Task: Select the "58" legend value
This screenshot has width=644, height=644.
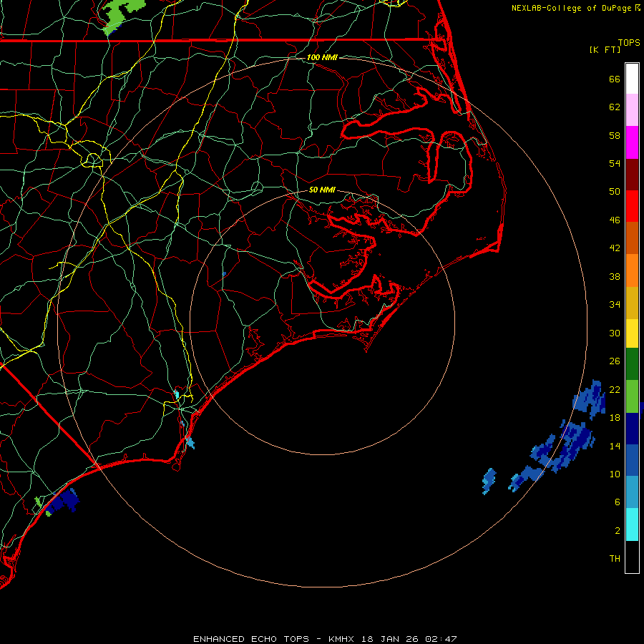Action: (615, 135)
